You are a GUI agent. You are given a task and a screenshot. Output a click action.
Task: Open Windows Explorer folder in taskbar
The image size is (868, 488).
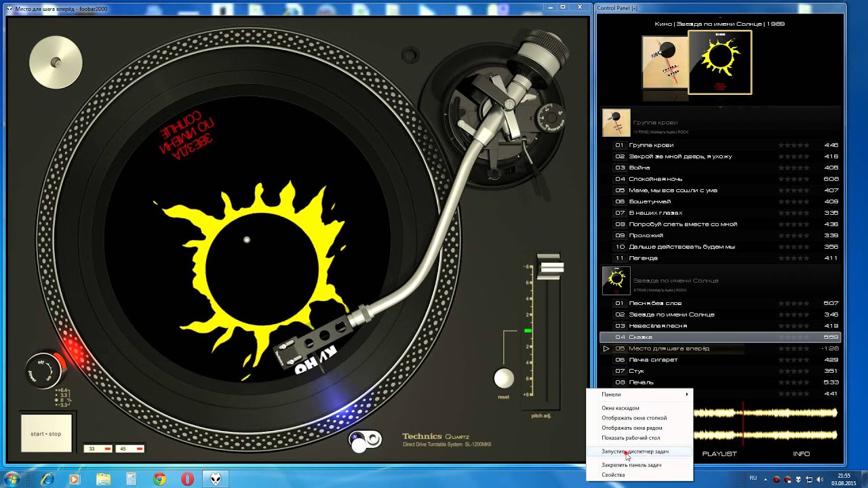pyautogui.click(x=103, y=479)
